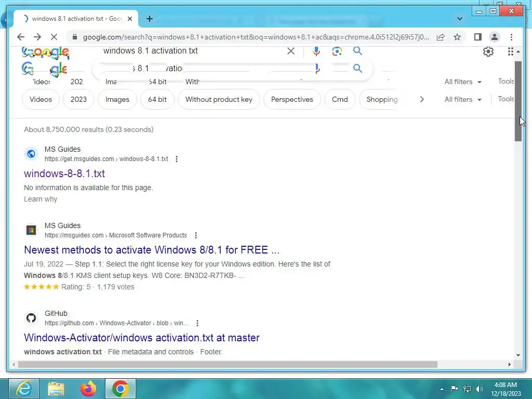
Task: Click the GitHub favicon icon
Action: click(31, 318)
